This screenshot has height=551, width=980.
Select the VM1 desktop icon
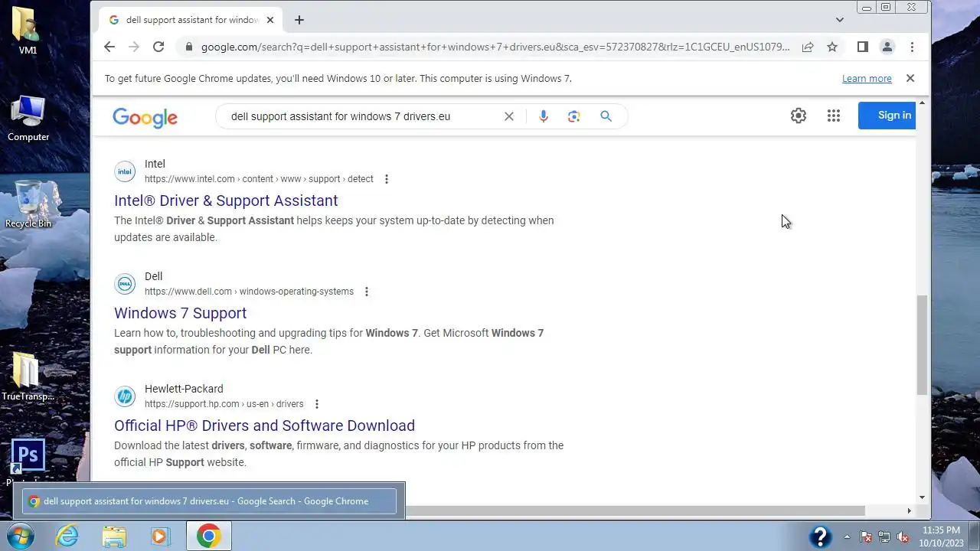(28, 31)
